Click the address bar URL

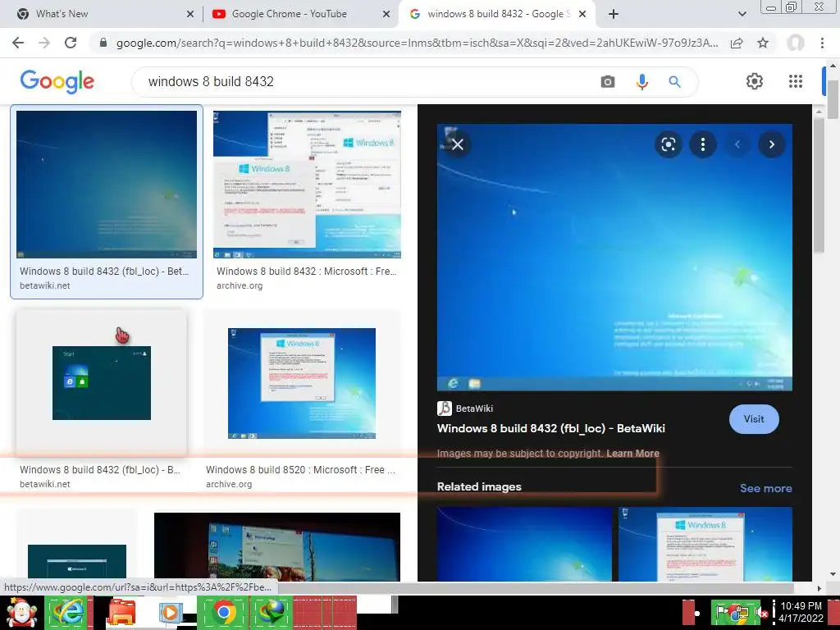coord(417,43)
